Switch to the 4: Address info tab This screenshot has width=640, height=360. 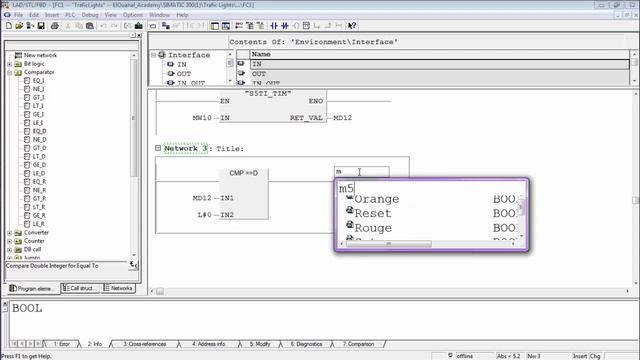[209, 344]
